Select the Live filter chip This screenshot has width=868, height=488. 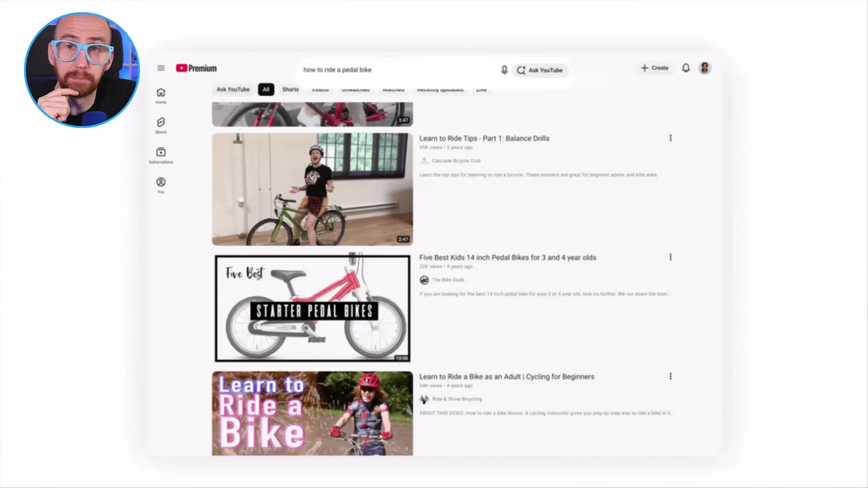click(481, 89)
